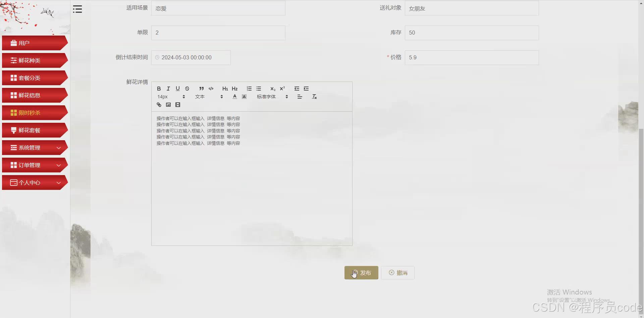The height and width of the screenshot is (318, 644).
Task: Collapse sidebar with the hamburger menu icon
Action: click(x=77, y=9)
